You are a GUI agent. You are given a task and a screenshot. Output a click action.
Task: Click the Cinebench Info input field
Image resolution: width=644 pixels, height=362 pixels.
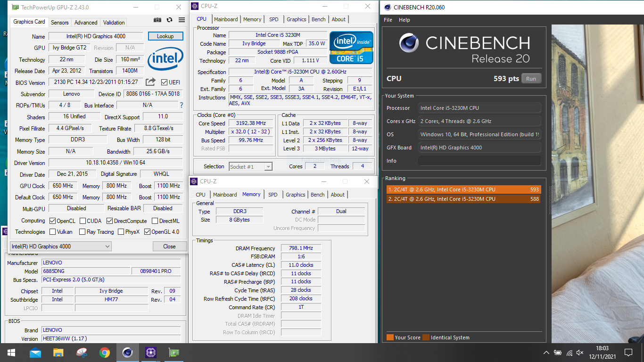[479, 161]
